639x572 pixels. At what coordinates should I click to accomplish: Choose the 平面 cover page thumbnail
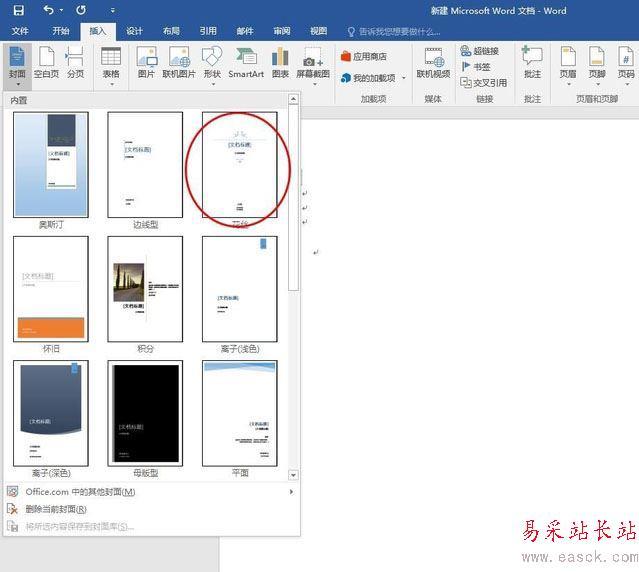pos(240,413)
